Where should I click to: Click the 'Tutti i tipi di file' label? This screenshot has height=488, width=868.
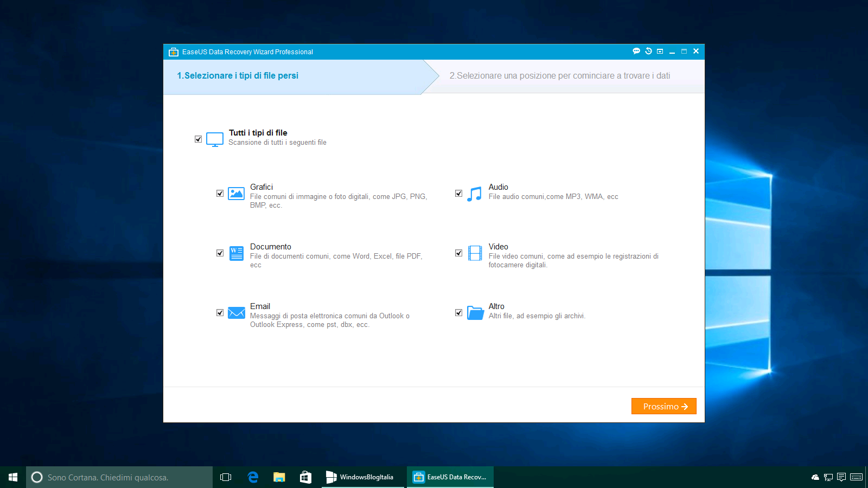pyautogui.click(x=258, y=133)
